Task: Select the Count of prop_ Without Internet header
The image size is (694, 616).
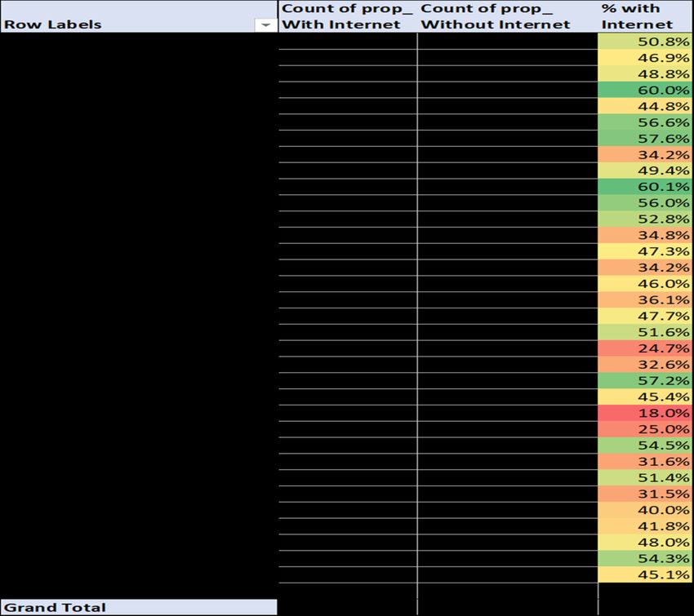Action: 508,16
